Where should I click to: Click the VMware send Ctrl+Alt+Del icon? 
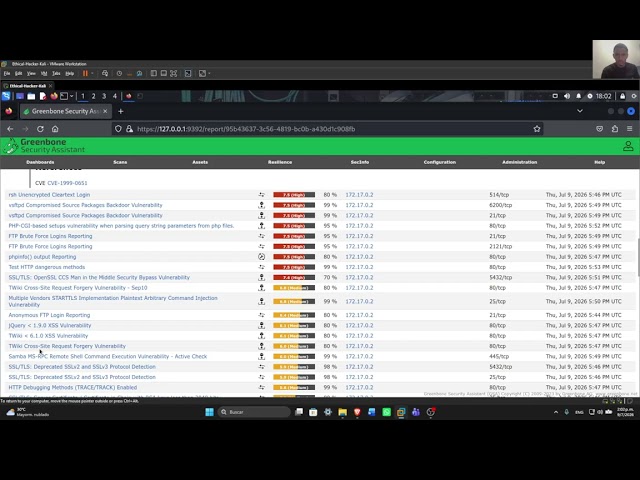pyautogui.click(x=105, y=73)
